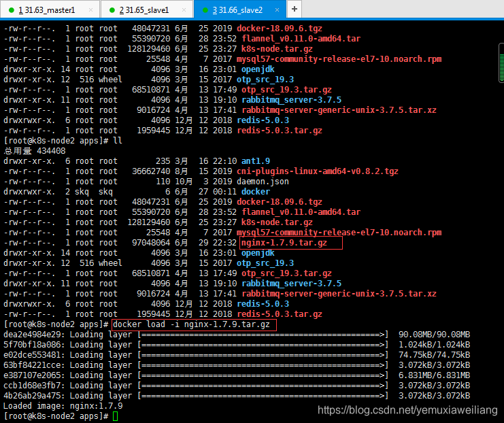
Task: Click the 'll' command after the prompt
Action: (x=117, y=141)
